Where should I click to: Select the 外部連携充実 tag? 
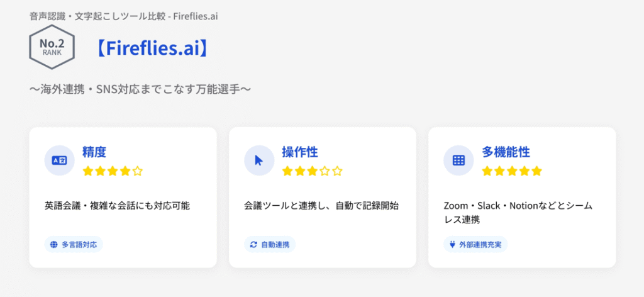pyautogui.click(x=475, y=244)
